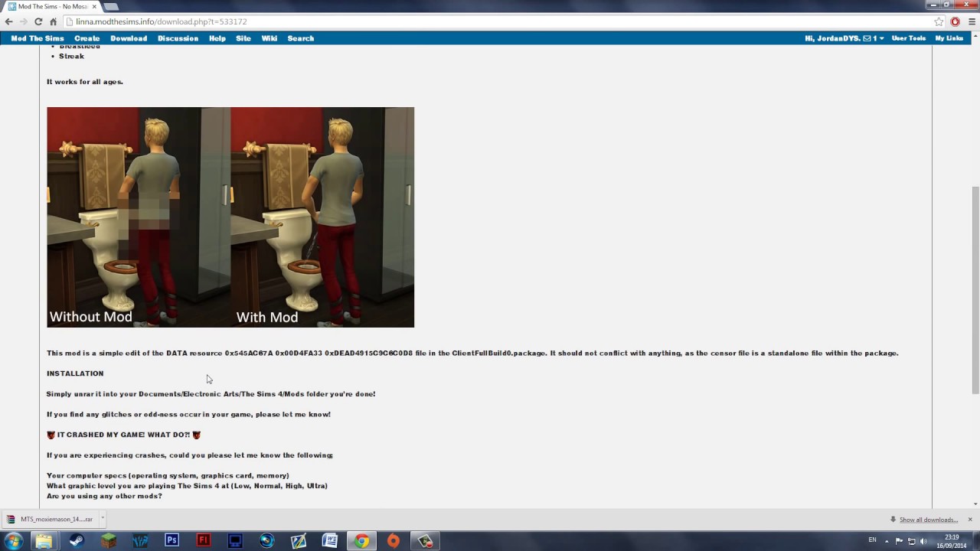
Task: Open My Links menu
Action: click(949, 38)
